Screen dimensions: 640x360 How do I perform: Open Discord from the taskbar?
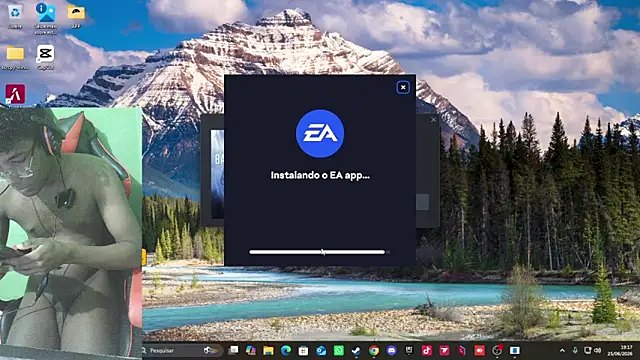click(391, 350)
